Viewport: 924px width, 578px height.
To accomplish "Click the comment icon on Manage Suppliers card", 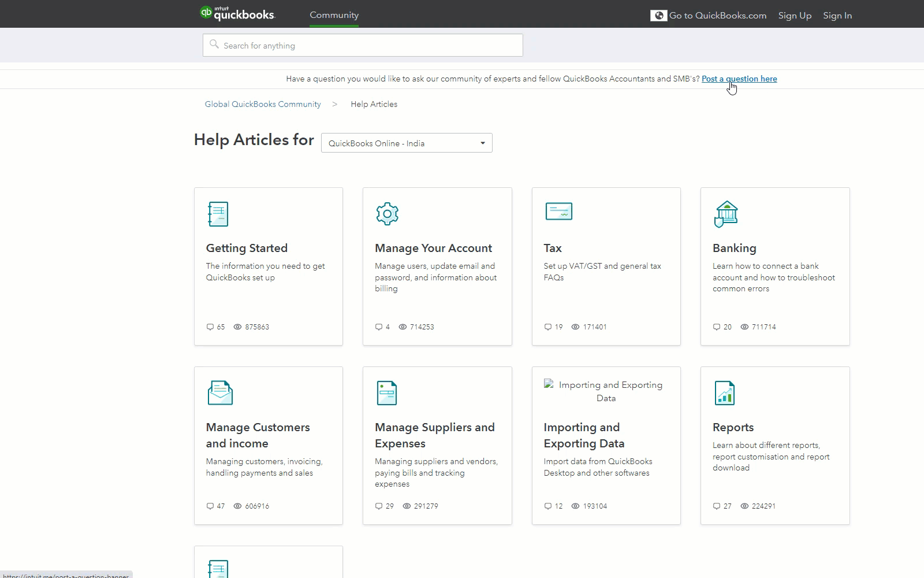I will [379, 506].
